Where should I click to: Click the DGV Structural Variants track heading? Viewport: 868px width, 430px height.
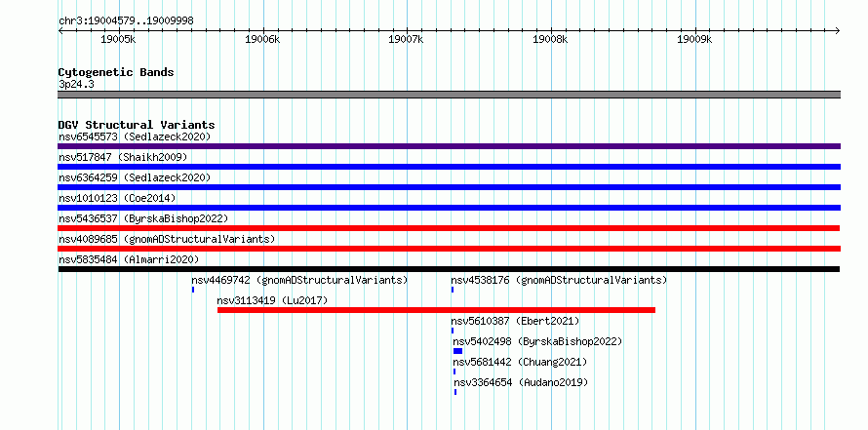pyautogui.click(x=137, y=125)
